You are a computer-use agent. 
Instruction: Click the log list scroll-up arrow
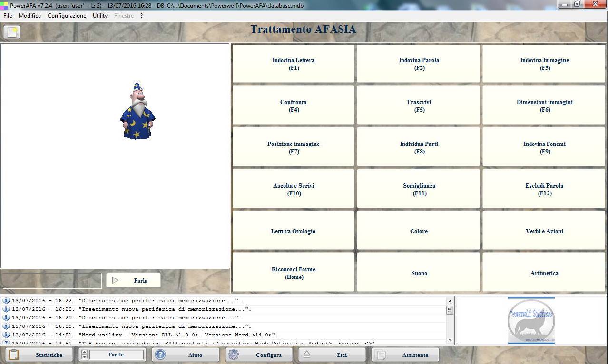pos(450,301)
